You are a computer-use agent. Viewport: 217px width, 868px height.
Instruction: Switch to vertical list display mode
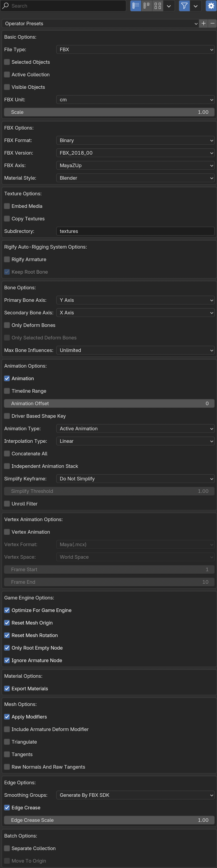click(136, 6)
